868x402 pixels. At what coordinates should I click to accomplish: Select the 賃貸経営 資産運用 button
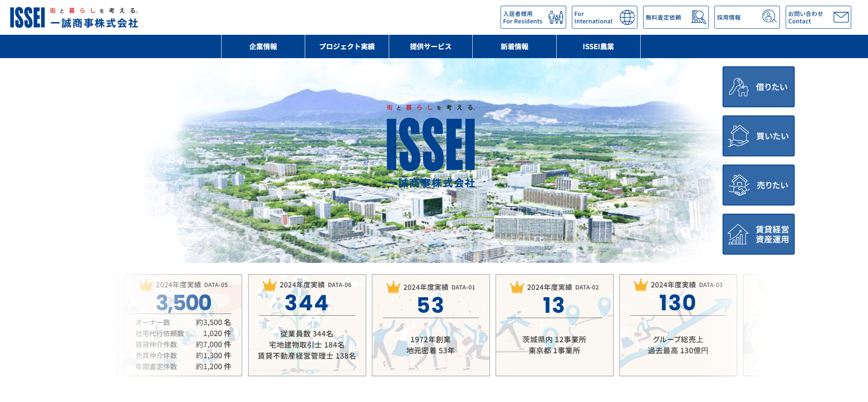(759, 234)
